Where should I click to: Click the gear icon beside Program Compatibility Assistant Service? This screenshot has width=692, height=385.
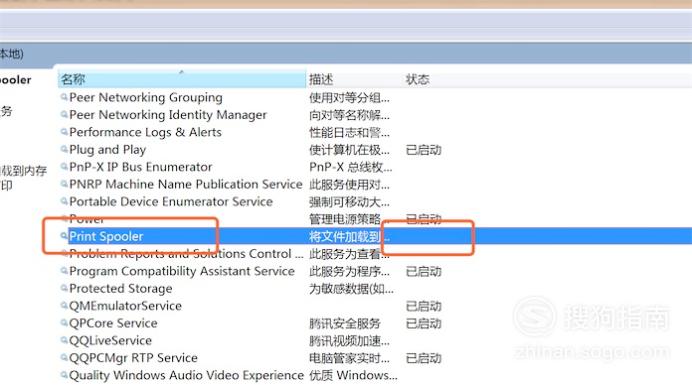pos(64,271)
